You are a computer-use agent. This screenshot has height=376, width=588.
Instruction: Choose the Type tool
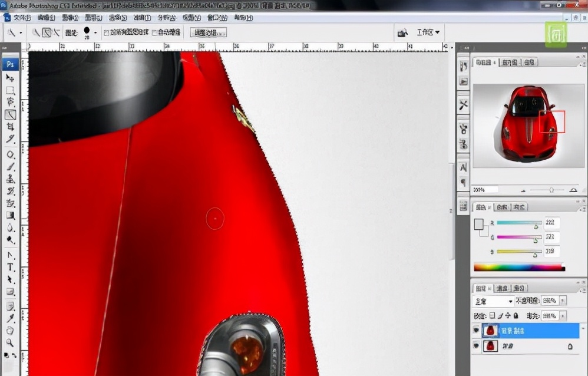[x=9, y=265]
